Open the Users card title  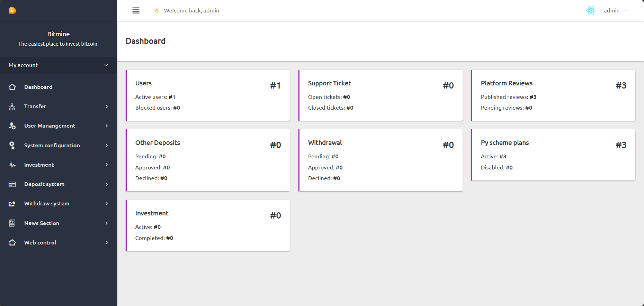143,83
